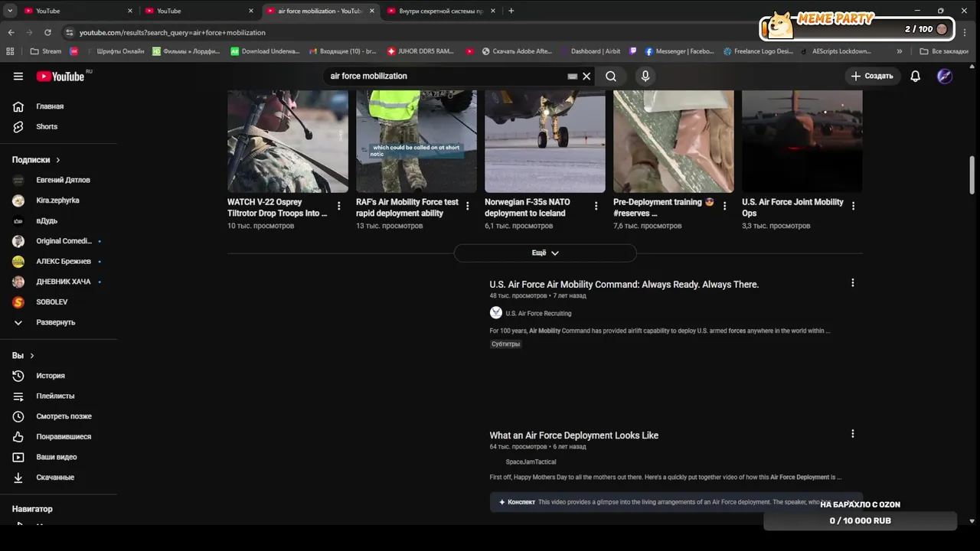Open the tab search dropdown arrow
980x551 pixels.
coord(9,11)
